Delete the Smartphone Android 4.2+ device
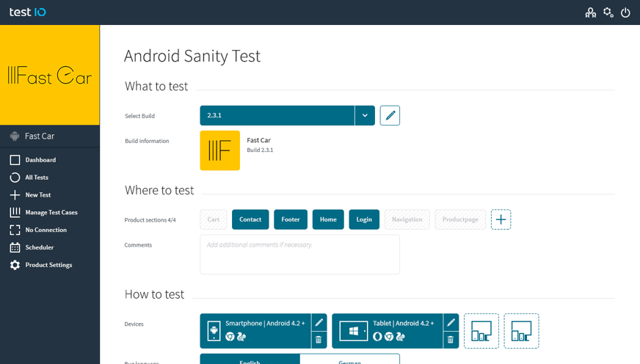640x364 pixels. [319, 340]
